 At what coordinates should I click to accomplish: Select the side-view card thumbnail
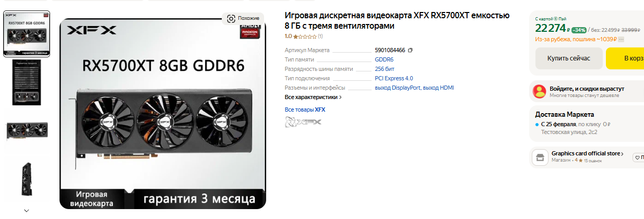(27, 180)
